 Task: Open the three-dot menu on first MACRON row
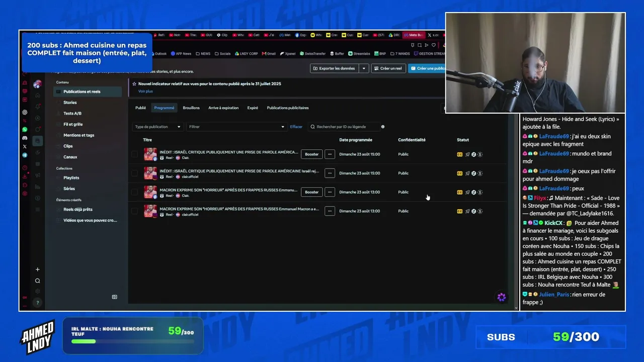click(330, 192)
